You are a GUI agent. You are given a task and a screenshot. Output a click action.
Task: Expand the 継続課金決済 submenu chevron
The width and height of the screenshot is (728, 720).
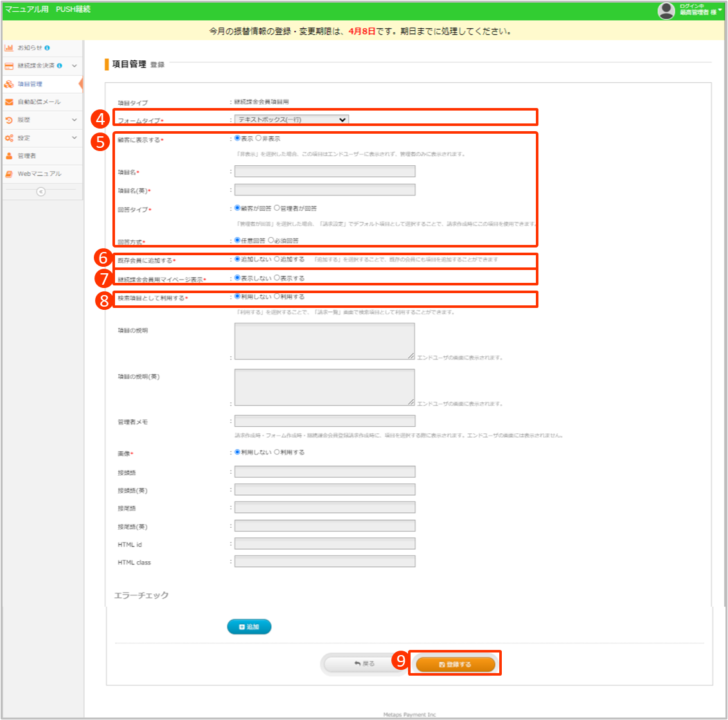(75, 66)
